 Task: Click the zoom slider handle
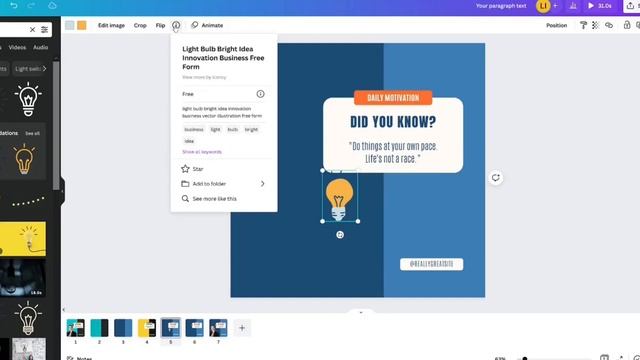tap(525, 358)
